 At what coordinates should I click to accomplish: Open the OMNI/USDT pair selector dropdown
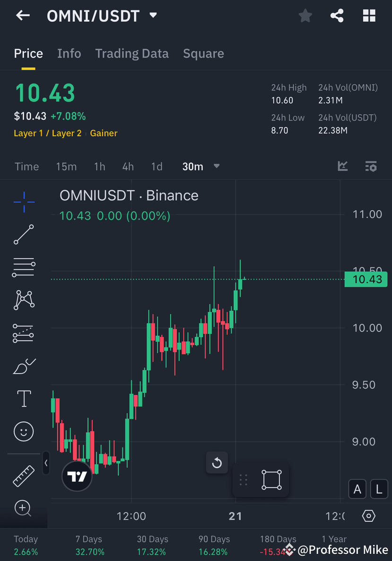click(x=153, y=15)
